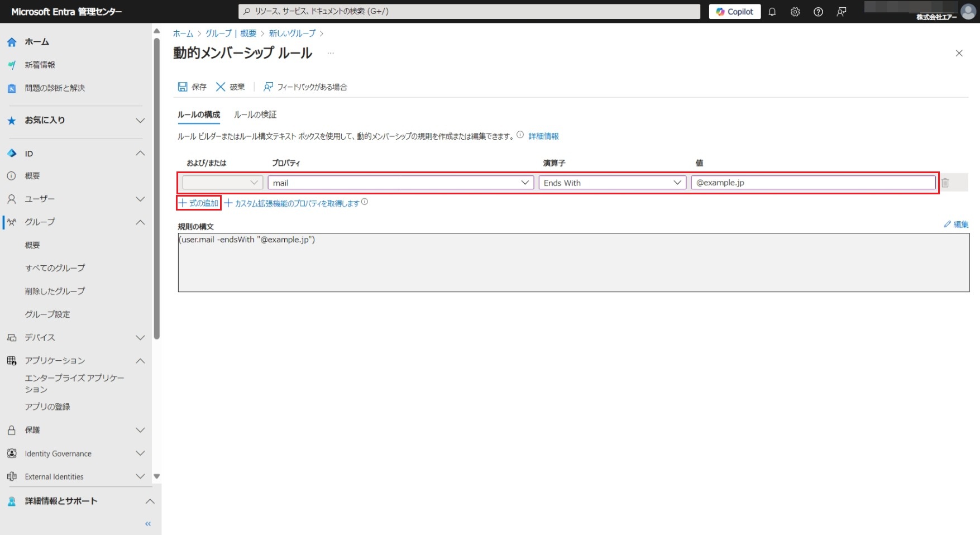Open すべてのグループ in sidebar

[x=55, y=268]
